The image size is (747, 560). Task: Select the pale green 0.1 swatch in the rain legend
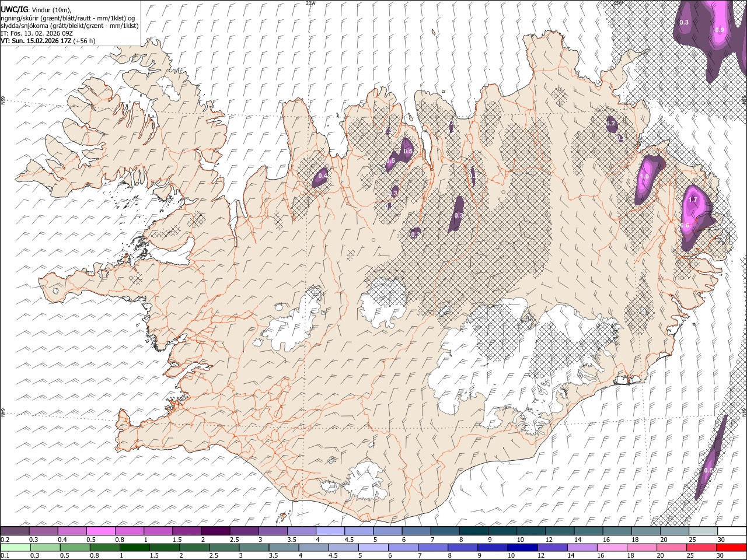point(15,547)
